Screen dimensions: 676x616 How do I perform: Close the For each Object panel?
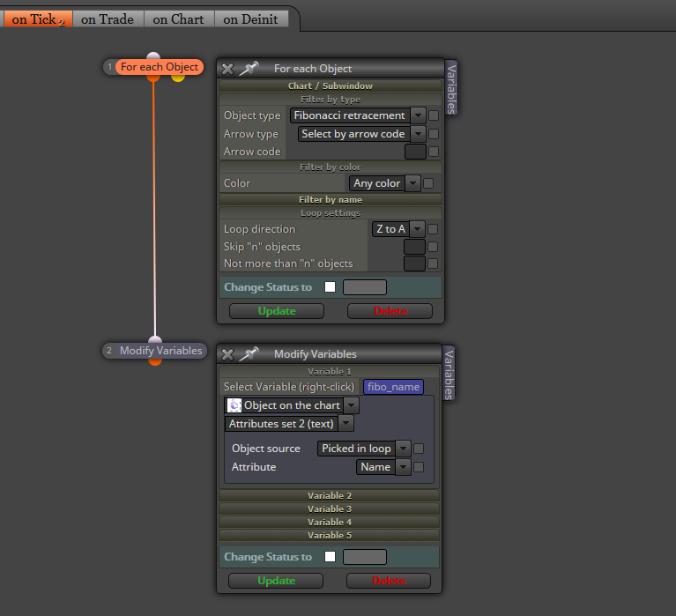[x=227, y=69]
